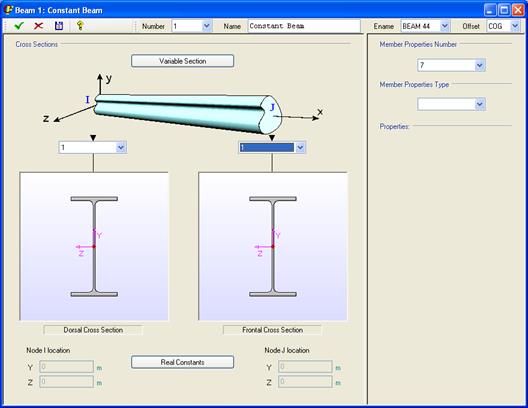
Task: Click the Variable Section button
Action: (x=183, y=61)
